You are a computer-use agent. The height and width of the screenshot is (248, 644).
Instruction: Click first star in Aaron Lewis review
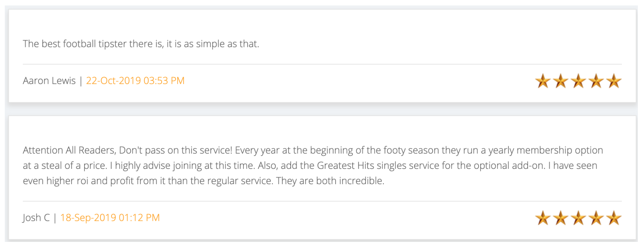point(543,81)
